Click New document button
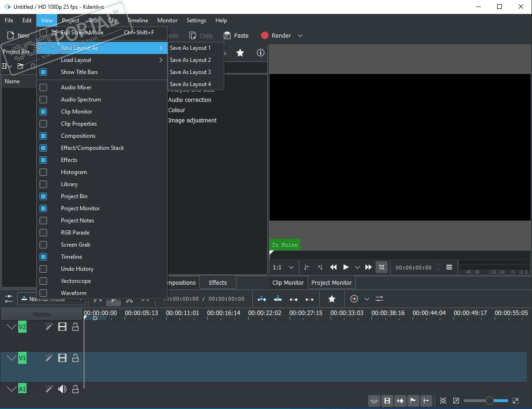Image resolution: width=532 pixels, height=409 pixels. [18, 36]
